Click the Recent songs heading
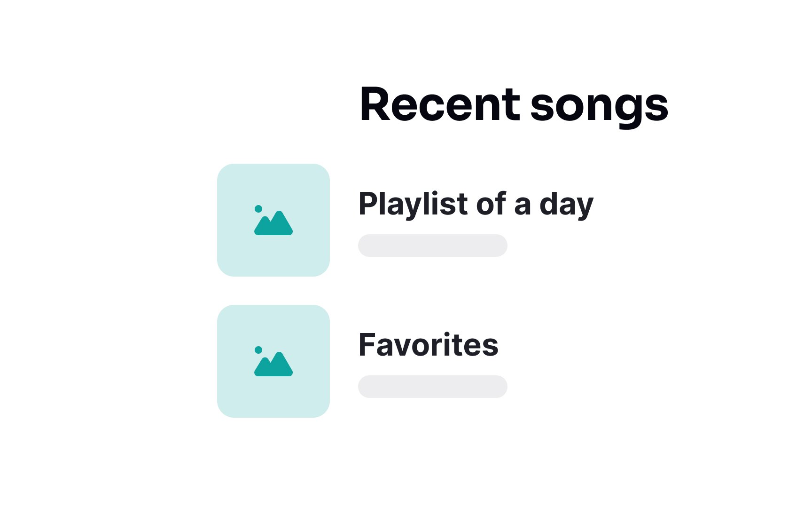This screenshot has height=508, width=812. 514,106
